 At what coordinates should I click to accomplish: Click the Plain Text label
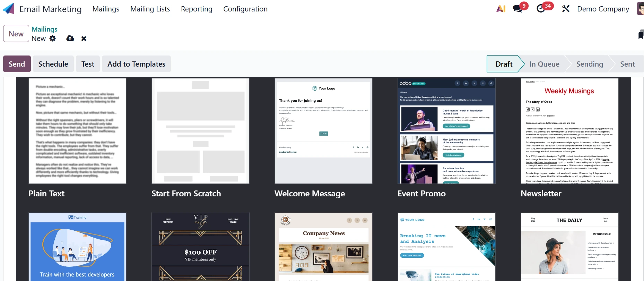(x=46, y=194)
